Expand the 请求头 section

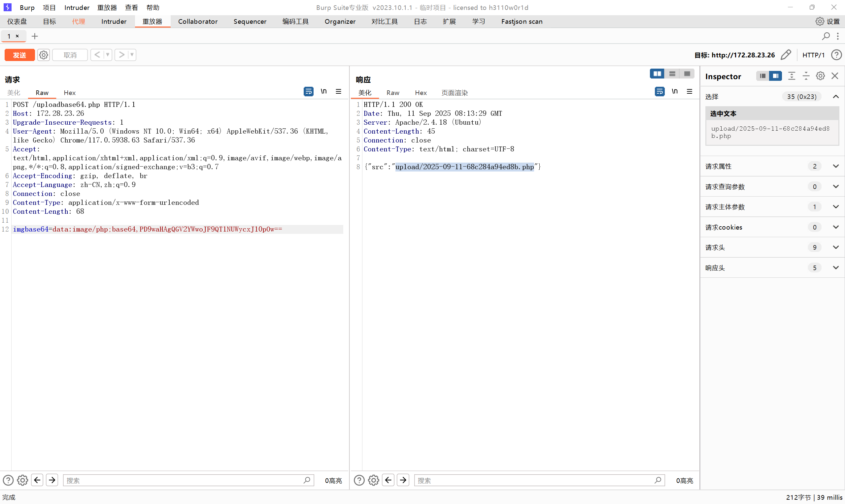[x=835, y=247]
